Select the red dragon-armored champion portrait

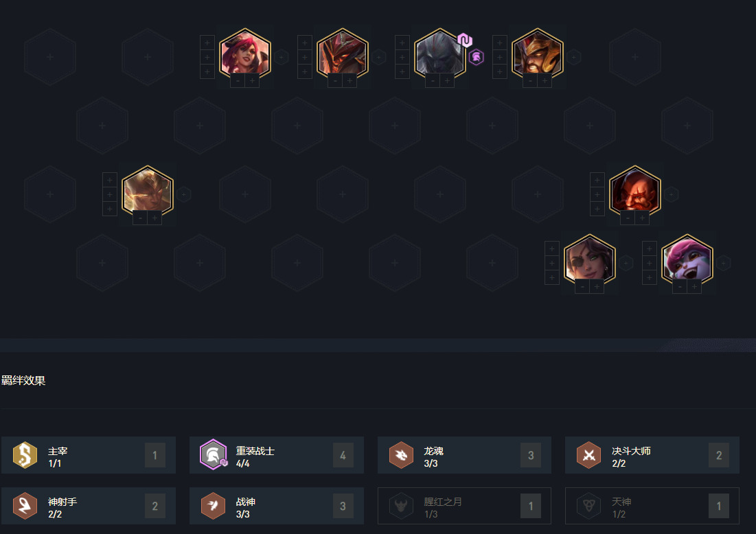click(343, 54)
